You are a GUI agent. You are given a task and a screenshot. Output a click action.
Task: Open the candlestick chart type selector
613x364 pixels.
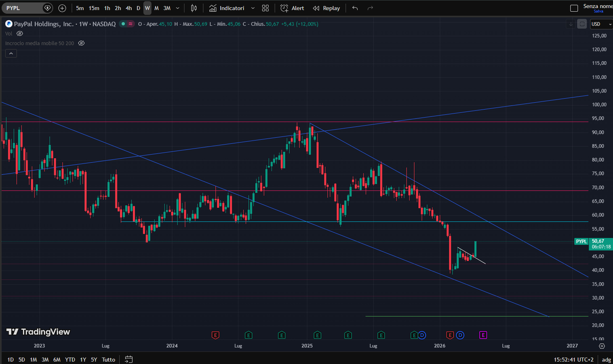pos(194,8)
